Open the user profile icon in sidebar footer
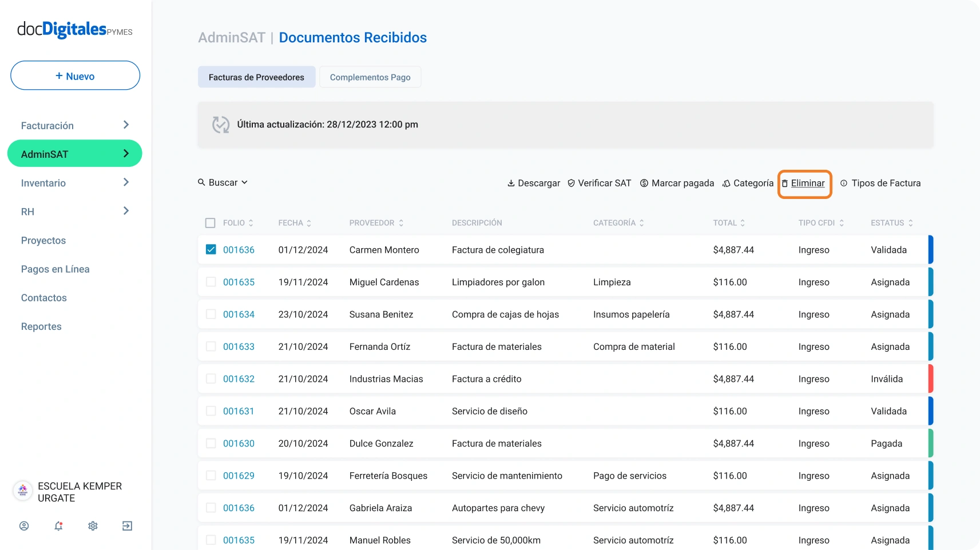Viewport: 980px width, 550px height. [x=24, y=526]
